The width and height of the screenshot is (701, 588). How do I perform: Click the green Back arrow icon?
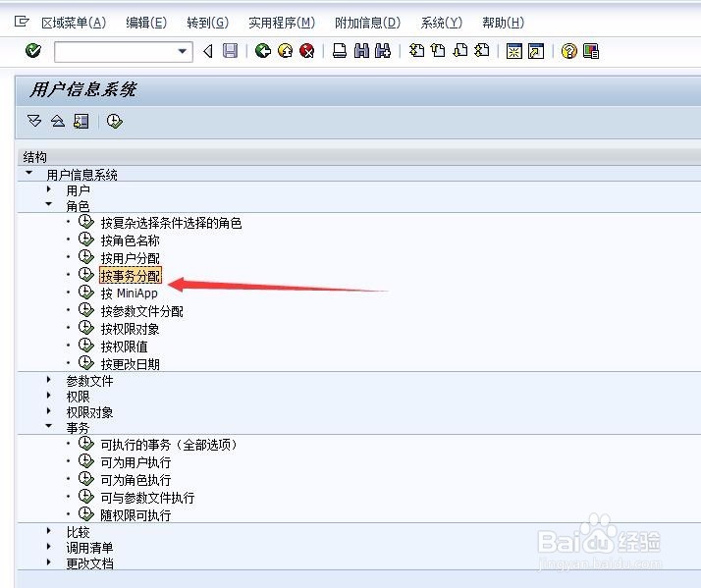pyautogui.click(x=263, y=51)
